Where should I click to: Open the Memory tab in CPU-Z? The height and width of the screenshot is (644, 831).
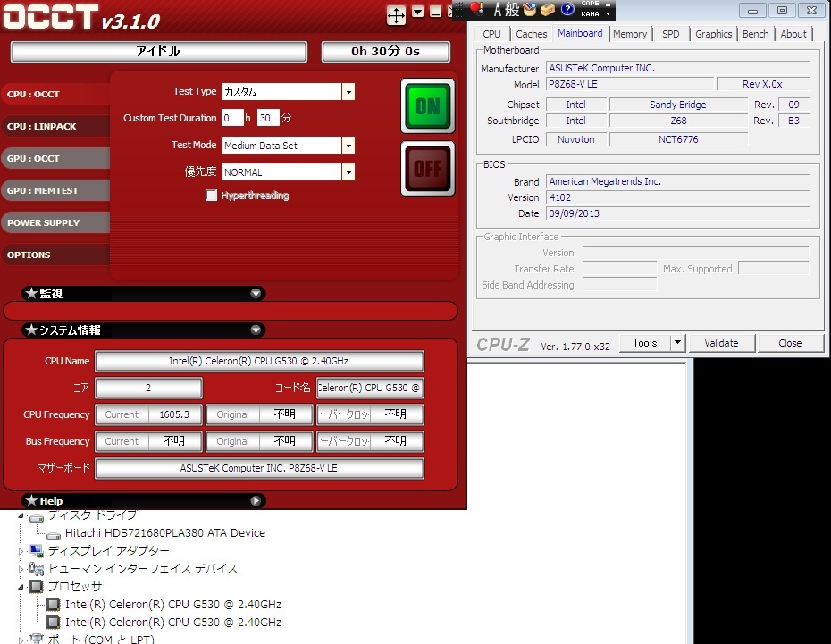pos(630,34)
